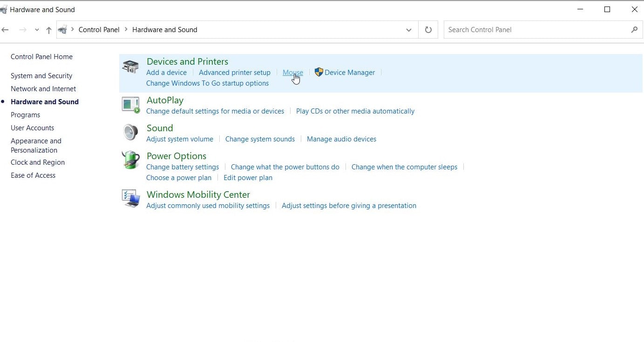Click Choose a power plan
Viewport: 644px width, 342px height.
(x=179, y=178)
